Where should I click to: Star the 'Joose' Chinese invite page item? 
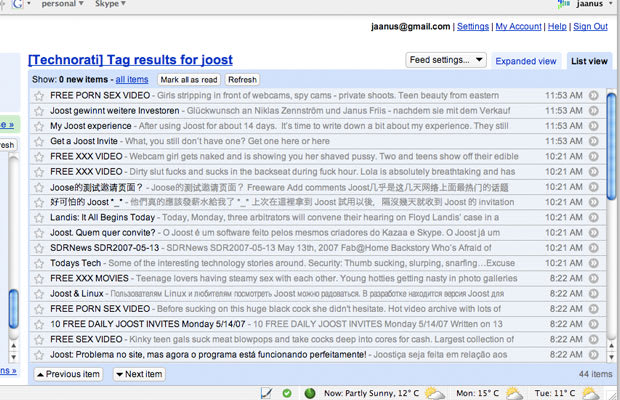[39, 187]
